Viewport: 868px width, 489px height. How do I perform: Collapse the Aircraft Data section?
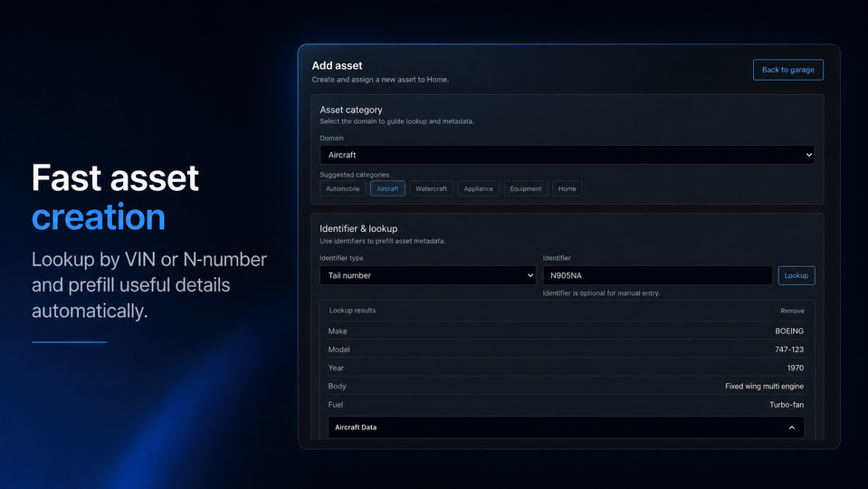(x=566, y=427)
